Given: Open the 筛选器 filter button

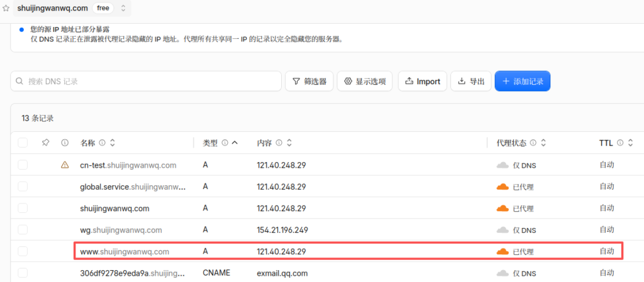Looking at the screenshot, I should 309,81.
